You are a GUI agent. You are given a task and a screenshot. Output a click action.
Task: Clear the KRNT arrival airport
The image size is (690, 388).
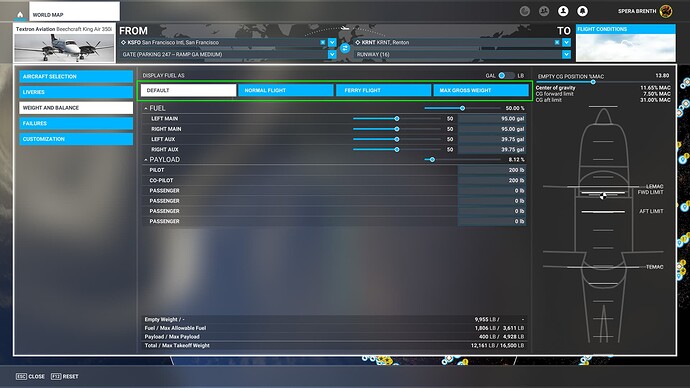pyautogui.click(x=557, y=42)
